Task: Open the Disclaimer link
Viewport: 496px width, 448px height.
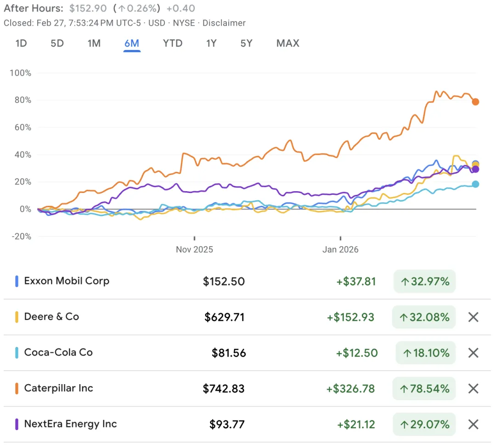Action: tap(224, 23)
